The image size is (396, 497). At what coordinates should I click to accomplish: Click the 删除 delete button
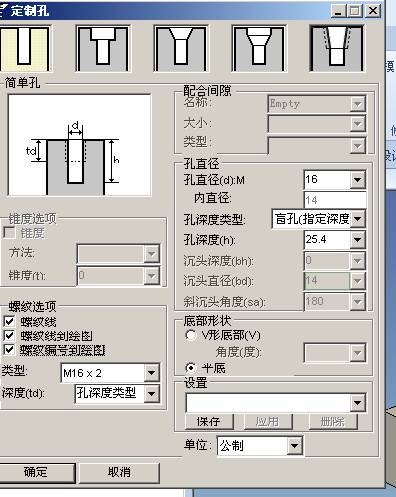tap(333, 422)
